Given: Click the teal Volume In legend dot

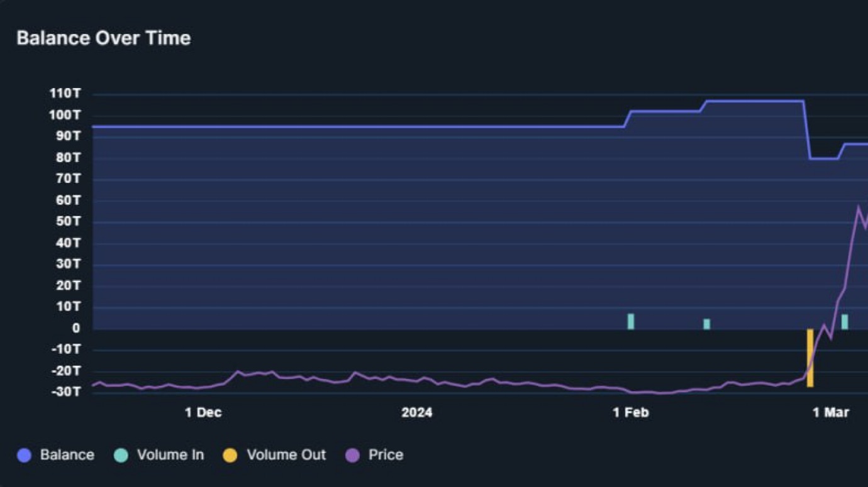Looking at the screenshot, I should click(121, 456).
